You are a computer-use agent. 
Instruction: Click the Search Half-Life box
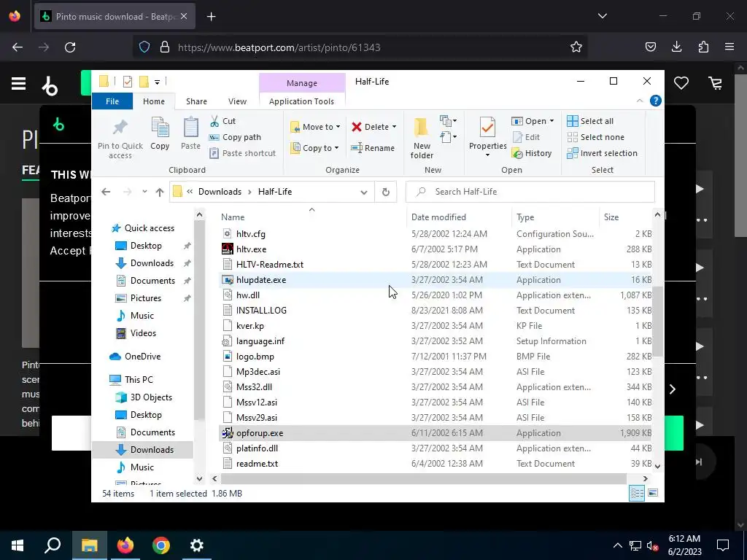530,192
